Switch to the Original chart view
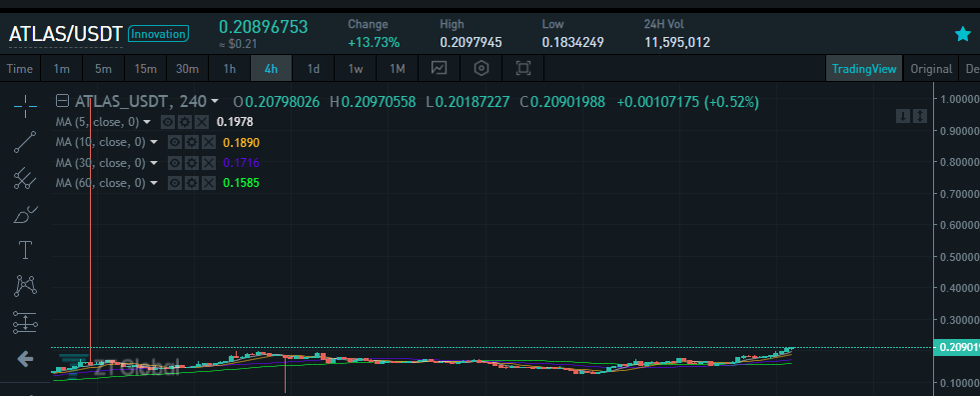 click(931, 68)
